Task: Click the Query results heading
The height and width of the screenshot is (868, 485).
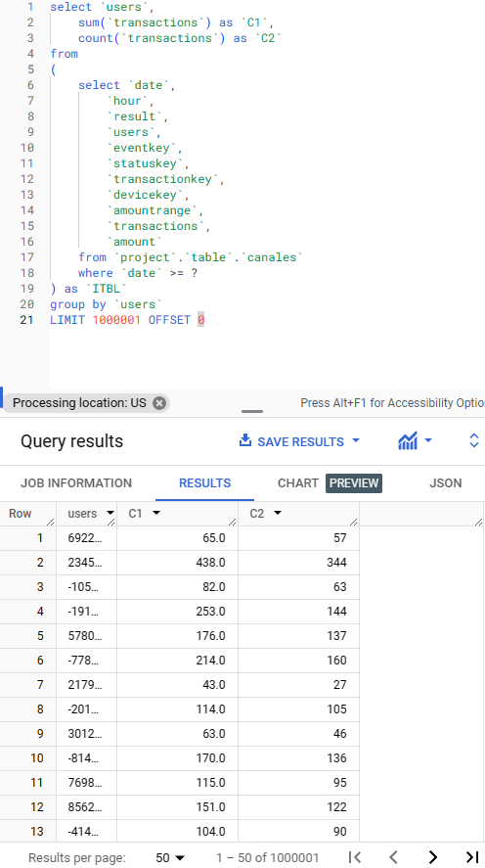Action: [x=72, y=441]
